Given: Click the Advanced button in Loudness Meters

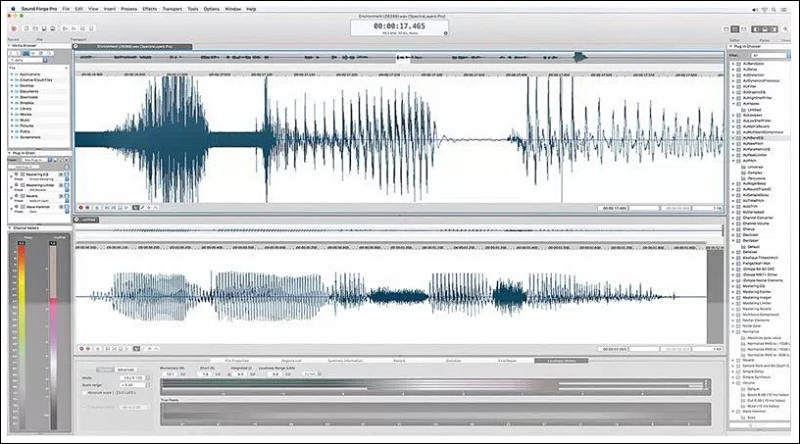Looking at the screenshot, I should point(126,369).
